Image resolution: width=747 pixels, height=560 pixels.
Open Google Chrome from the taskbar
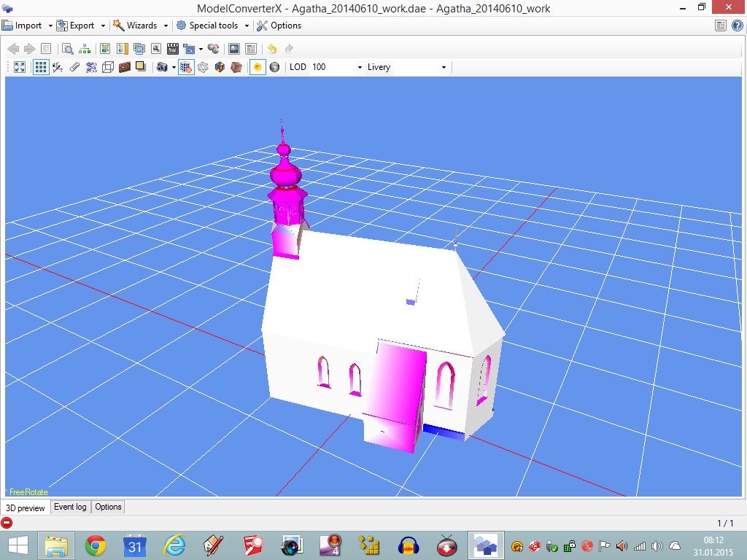[x=95, y=545]
